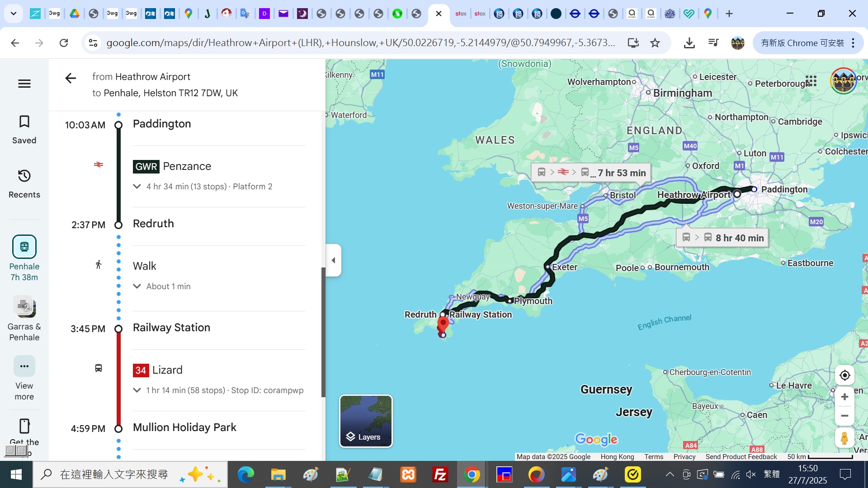The image size is (868, 488).
Task: Zoom out the map
Action: 844,416
